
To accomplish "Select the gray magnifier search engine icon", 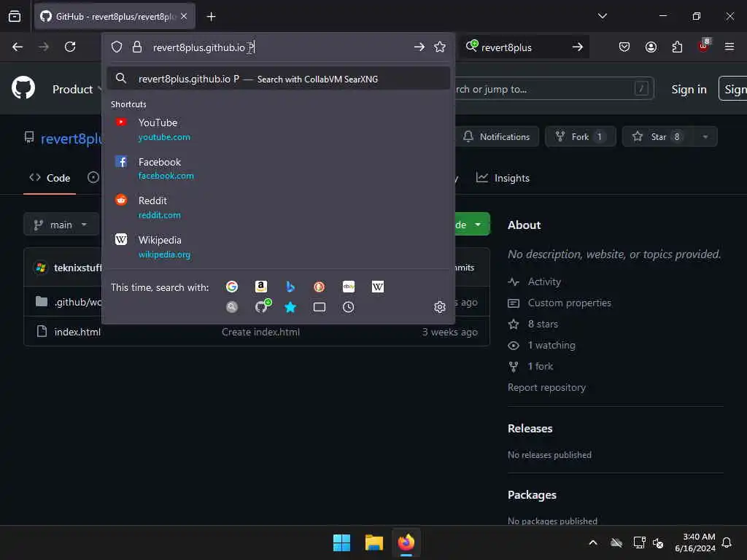I will pos(232,307).
